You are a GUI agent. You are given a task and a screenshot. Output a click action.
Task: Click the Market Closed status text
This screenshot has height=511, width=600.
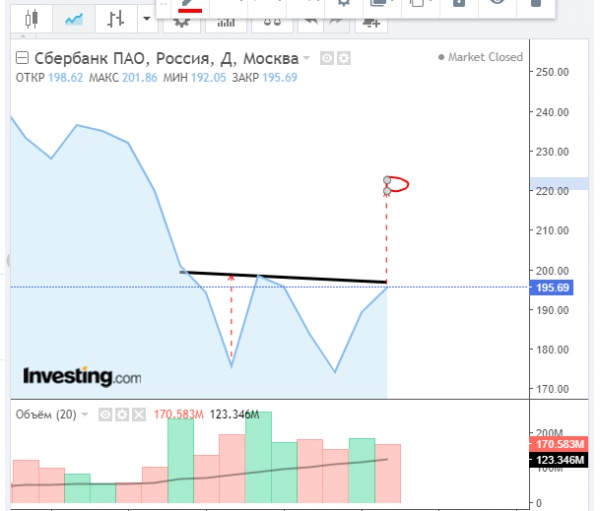coord(485,57)
